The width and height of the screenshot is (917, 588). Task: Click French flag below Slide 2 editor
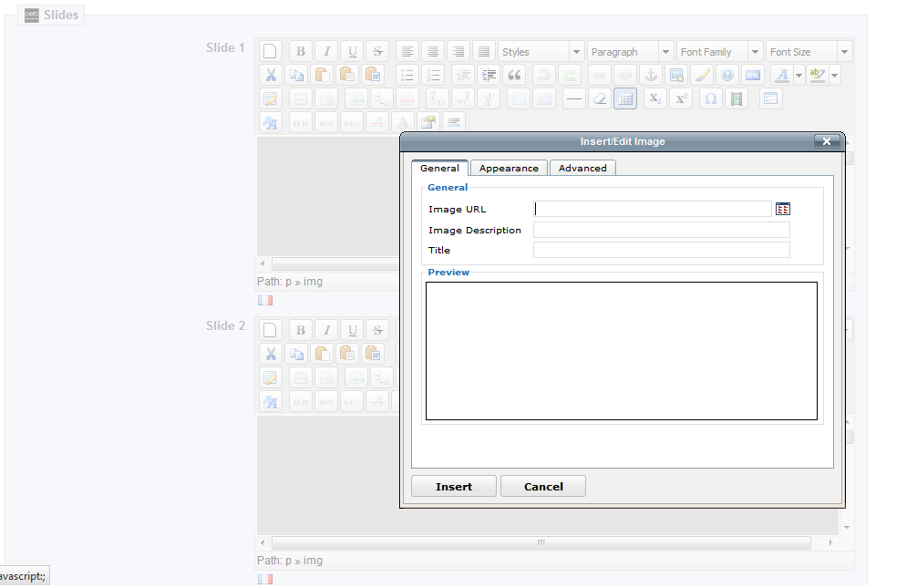265,579
